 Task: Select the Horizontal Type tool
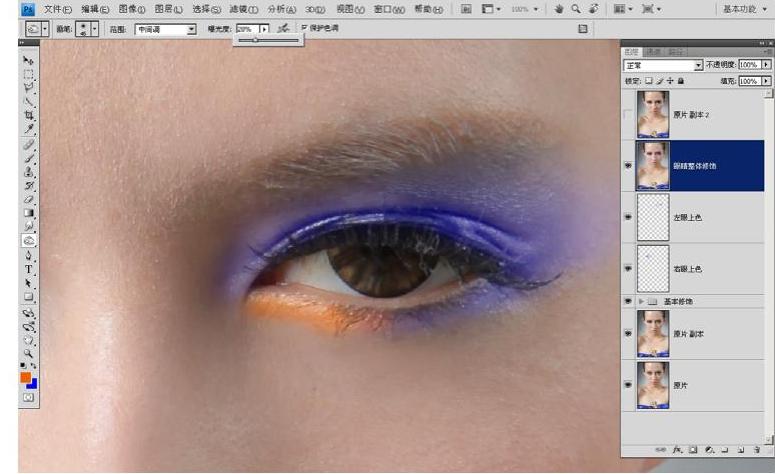pyautogui.click(x=28, y=269)
